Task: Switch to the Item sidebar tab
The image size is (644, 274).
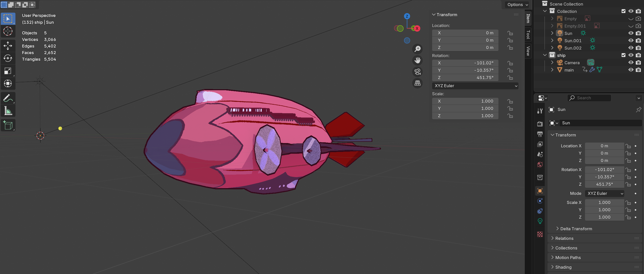Action: (x=528, y=18)
